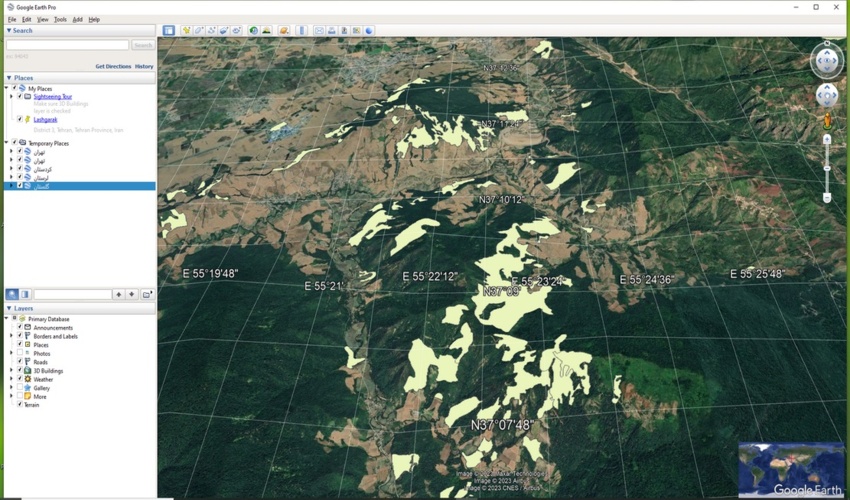
Task: Click the Print icon in toolbar
Action: (332, 31)
